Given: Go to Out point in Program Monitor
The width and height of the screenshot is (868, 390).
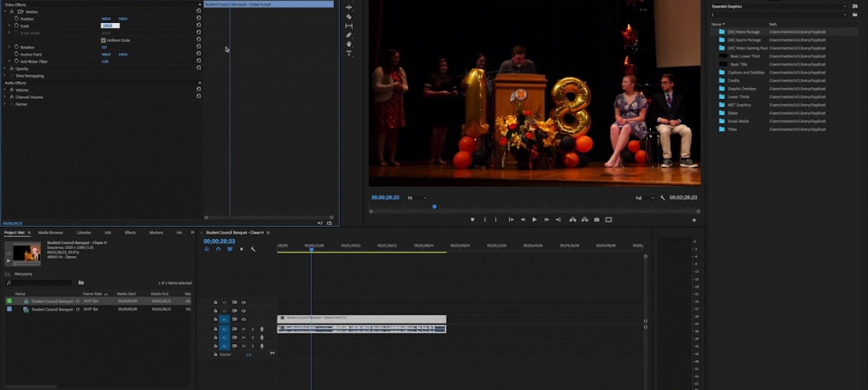Looking at the screenshot, I should tap(558, 220).
